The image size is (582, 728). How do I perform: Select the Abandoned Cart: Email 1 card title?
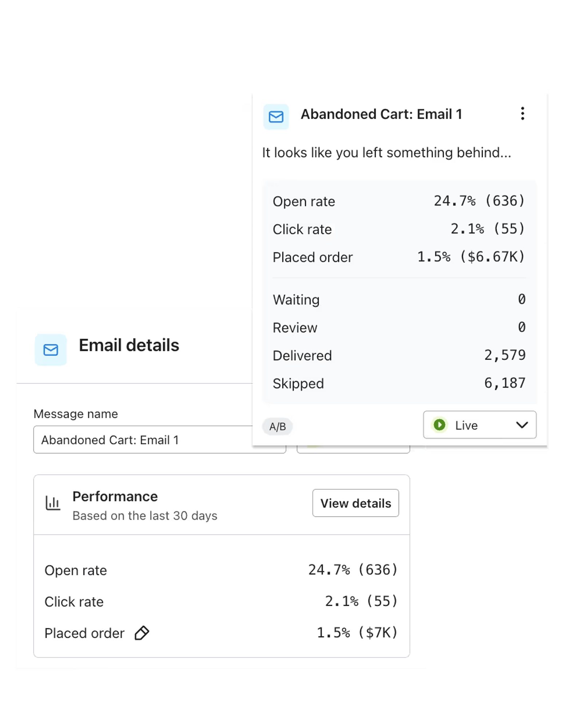[381, 114]
